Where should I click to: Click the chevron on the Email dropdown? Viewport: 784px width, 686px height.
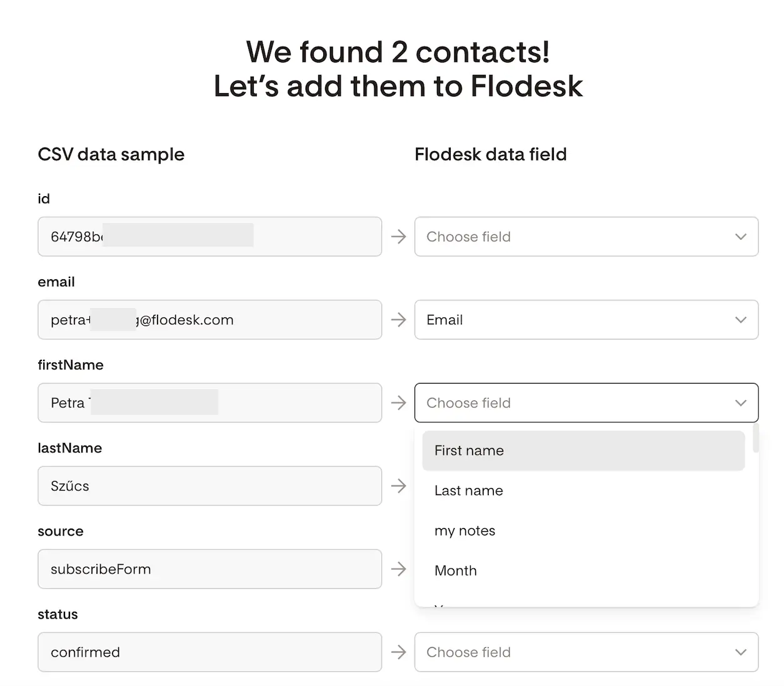[x=741, y=320]
